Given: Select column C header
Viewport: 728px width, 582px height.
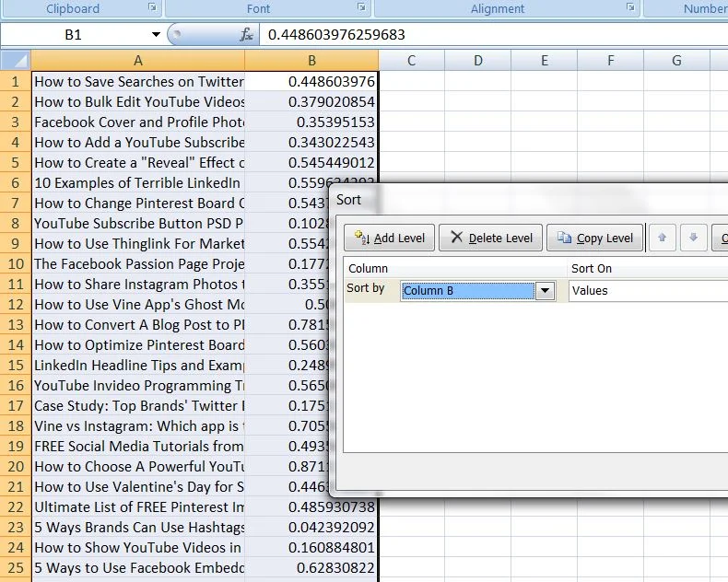Looking at the screenshot, I should click(x=411, y=61).
